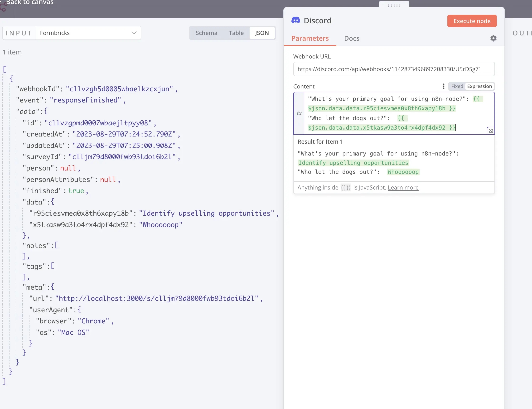Switch Content field to Fixed mode
532x409 pixels.
click(457, 86)
